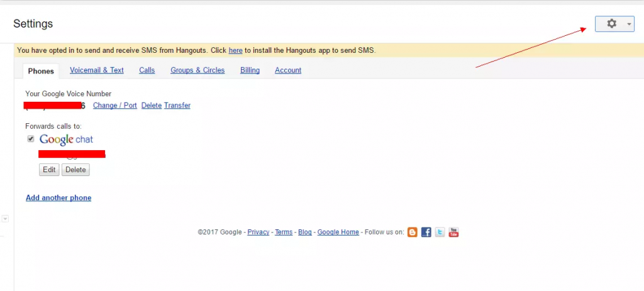
Task: Switch to the Voicemail & Text tab
Action: (96, 70)
